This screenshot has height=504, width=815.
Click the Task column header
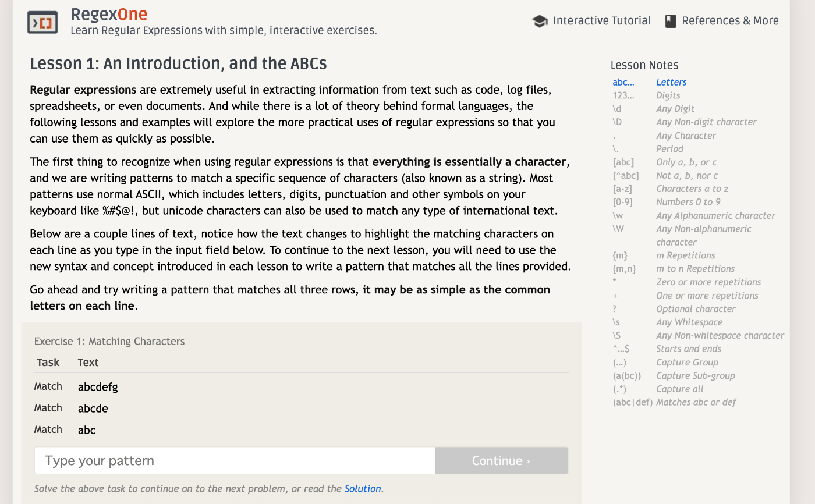click(48, 363)
